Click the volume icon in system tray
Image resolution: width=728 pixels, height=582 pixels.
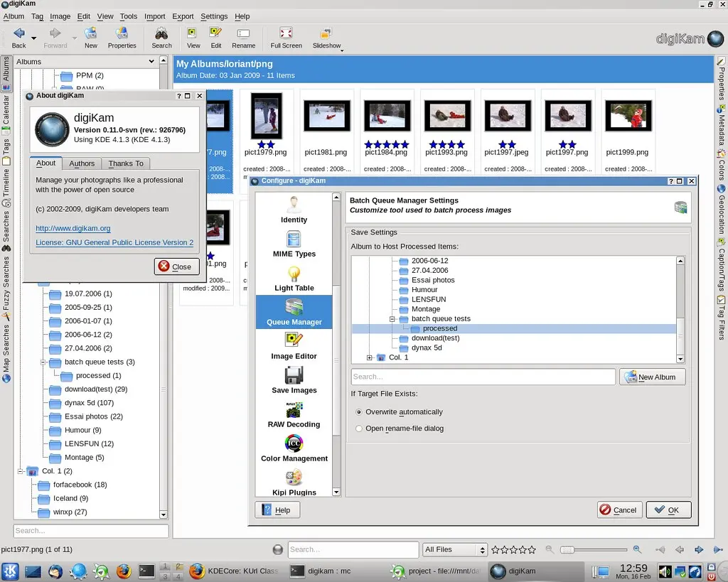click(x=665, y=571)
